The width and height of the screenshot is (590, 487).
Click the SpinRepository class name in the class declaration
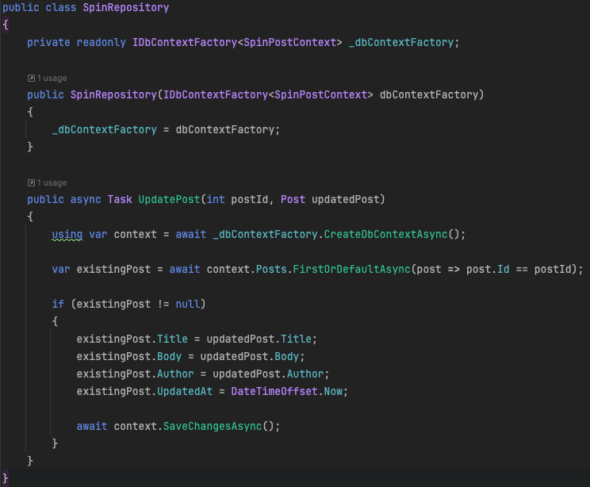pyautogui.click(x=126, y=8)
